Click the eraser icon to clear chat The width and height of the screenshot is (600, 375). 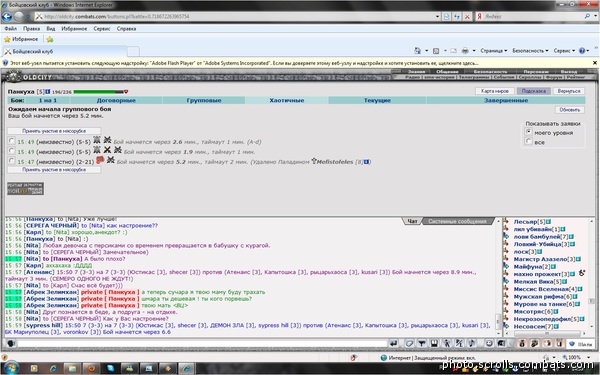pyautogui.click(x=409, y=343)
